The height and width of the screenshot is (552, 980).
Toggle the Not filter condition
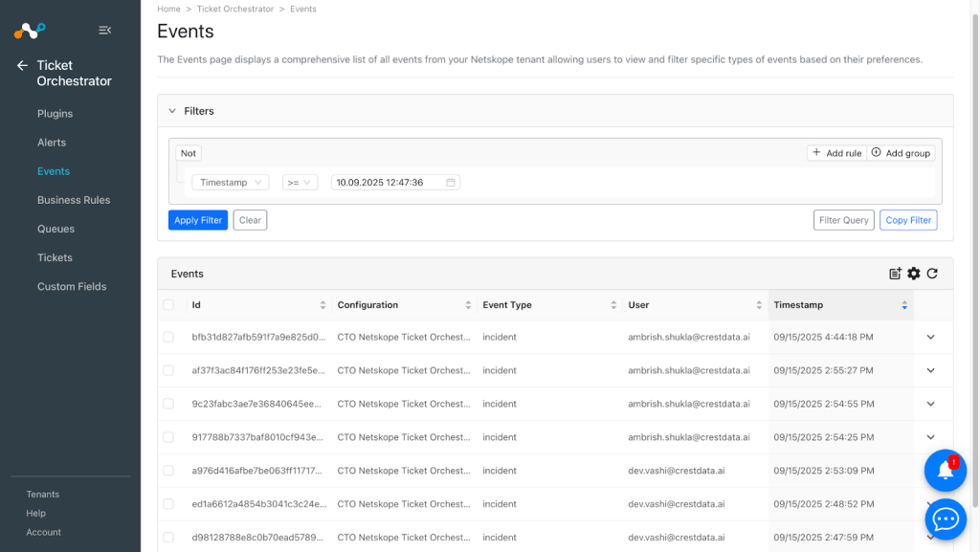(x=189, y=153)
